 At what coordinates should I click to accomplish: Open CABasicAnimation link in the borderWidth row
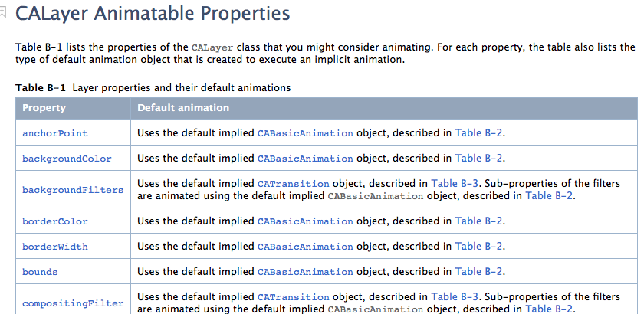point(305,247)
